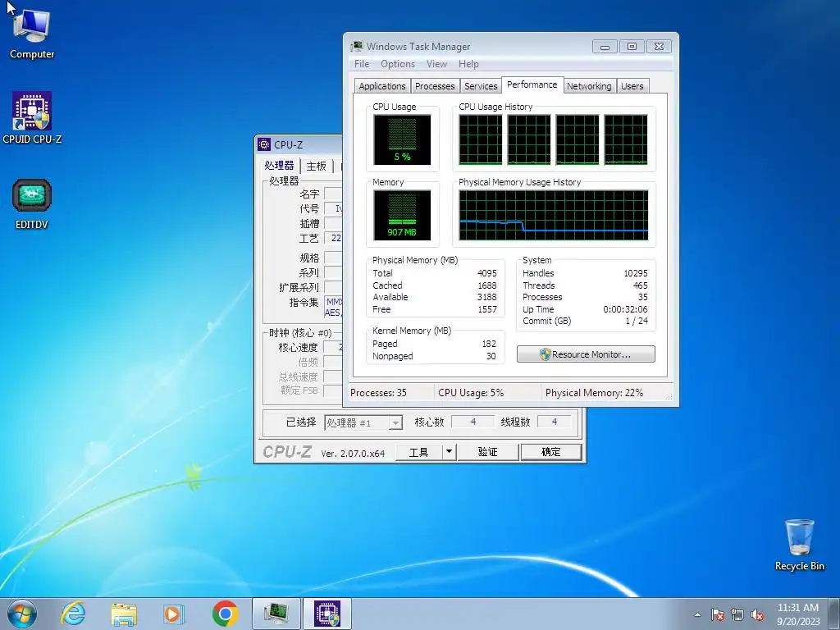Viewport: 840px width, 630px height.
Task: Click the Resource Monitor button
Action: pyautogui.click(x=586, y=354)
